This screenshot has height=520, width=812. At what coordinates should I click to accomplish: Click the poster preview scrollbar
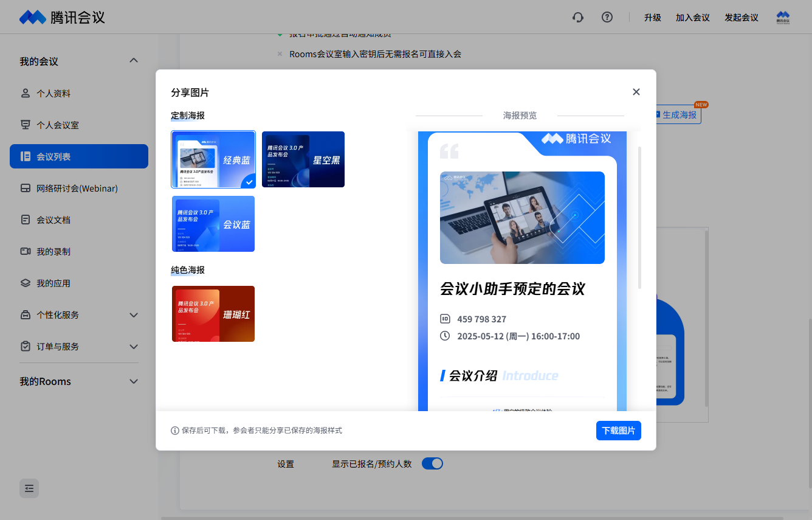pos(639,217)
